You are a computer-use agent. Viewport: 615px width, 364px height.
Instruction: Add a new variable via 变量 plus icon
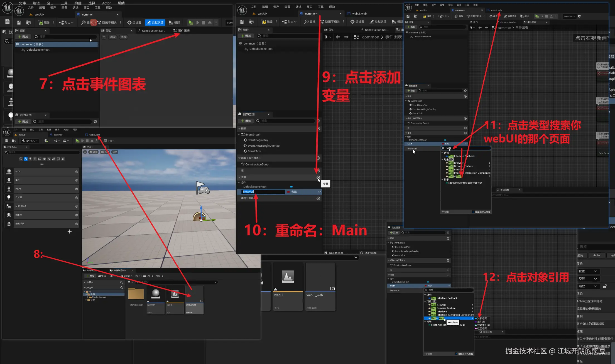pyautogui.click(x=318, y=177)
